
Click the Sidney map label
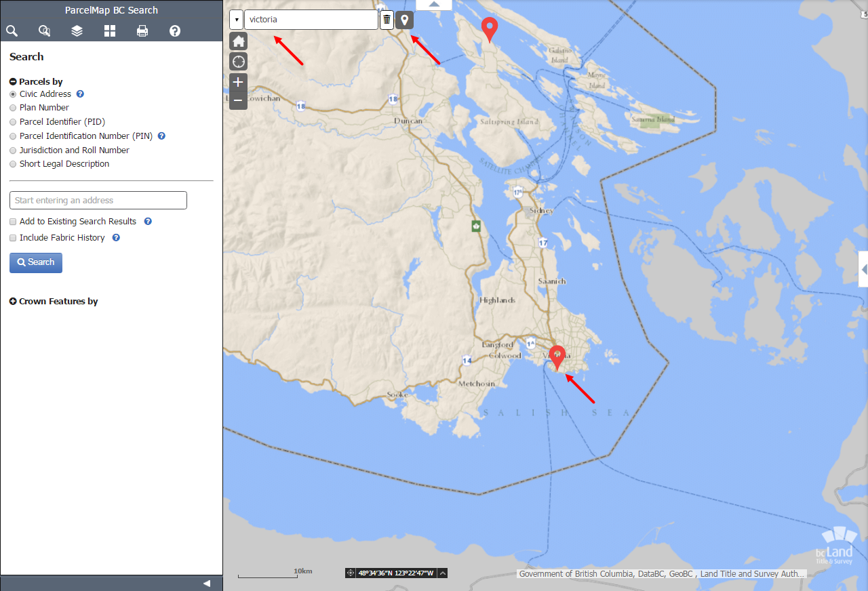[541, 211]
